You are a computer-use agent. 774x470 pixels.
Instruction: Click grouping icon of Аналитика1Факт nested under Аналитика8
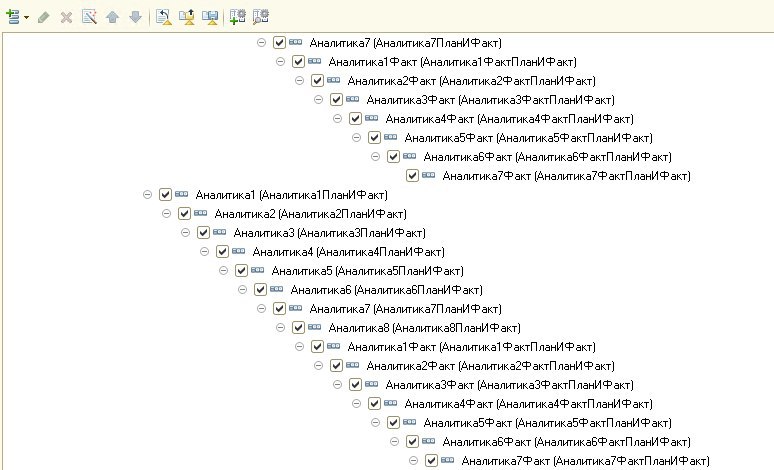pos(334,346)
